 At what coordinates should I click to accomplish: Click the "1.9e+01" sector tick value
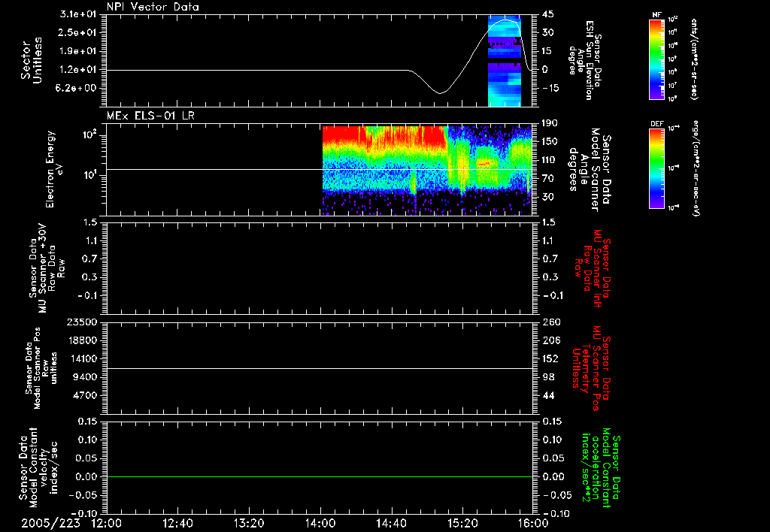(78, 51)
